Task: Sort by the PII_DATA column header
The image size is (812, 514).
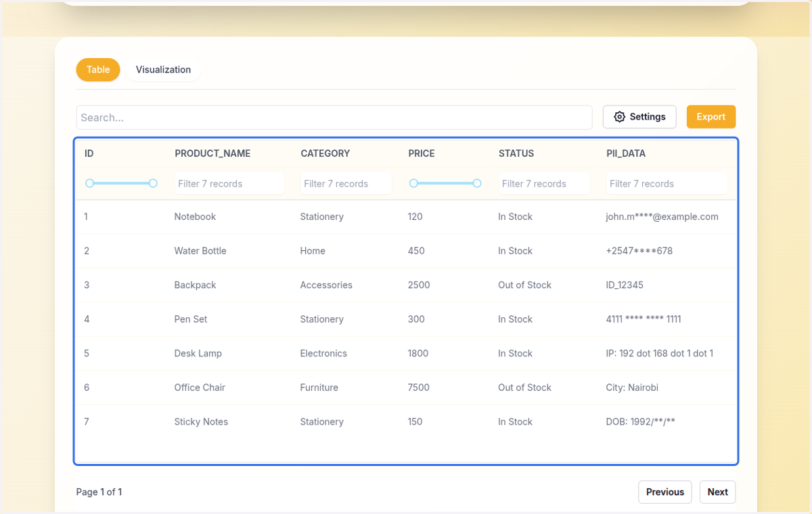Action: click(x=626, y=154)
